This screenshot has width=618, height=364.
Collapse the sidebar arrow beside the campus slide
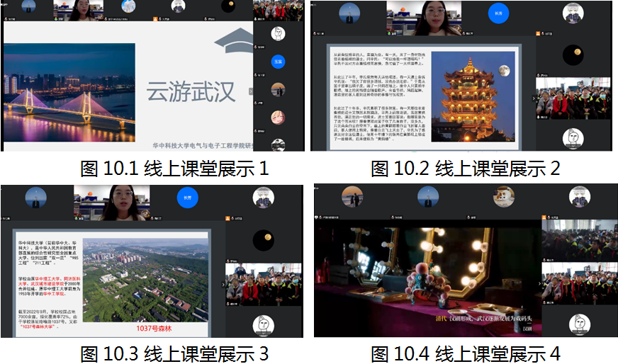pyautogui.click(x=224, y=284)
